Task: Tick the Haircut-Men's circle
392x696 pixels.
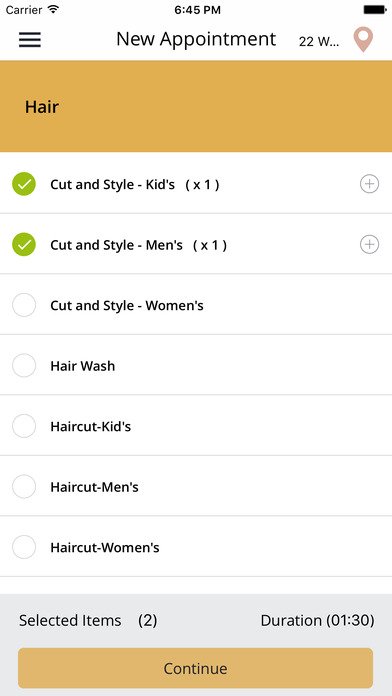Action: [x=24, y=486]
